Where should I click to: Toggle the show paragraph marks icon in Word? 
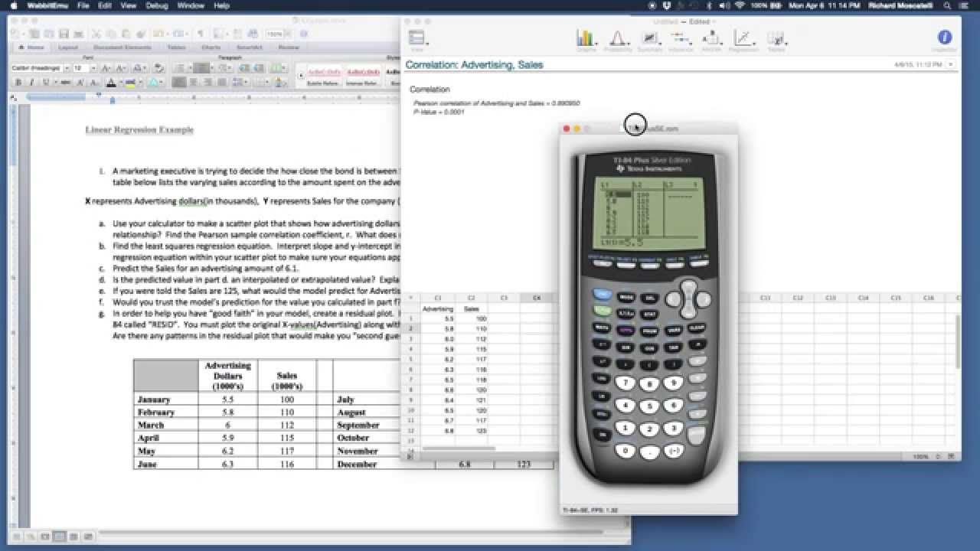pos(201,34)
